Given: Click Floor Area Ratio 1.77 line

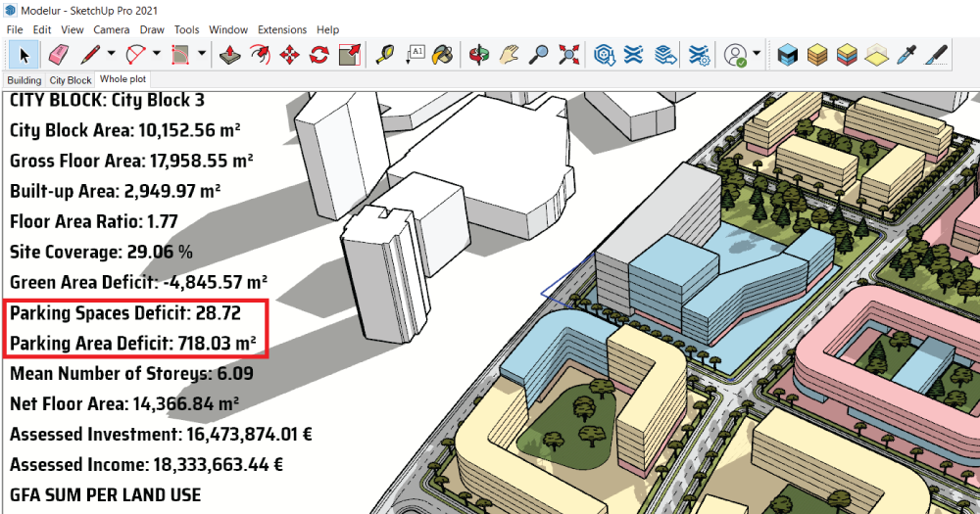Looking at the screenshot, I should coord(94,221).
